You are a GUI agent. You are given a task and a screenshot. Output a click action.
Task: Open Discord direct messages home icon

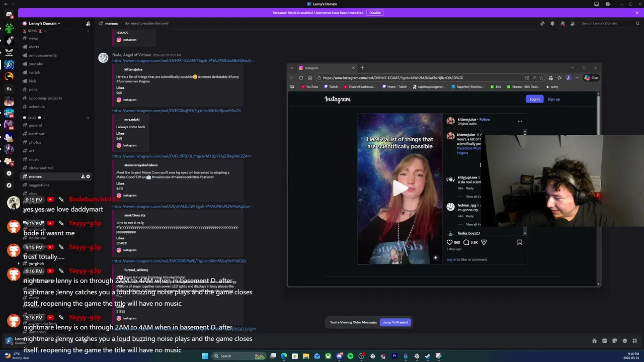click(9, 14)
